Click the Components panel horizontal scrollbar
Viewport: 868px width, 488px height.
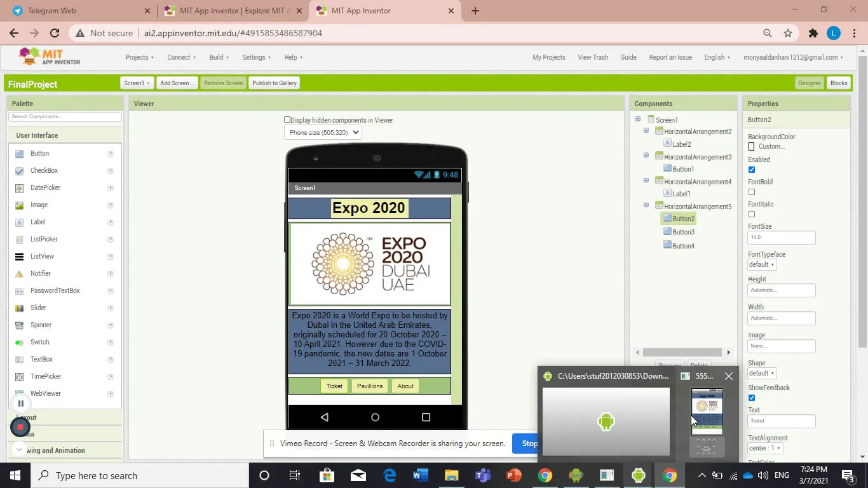682,352
